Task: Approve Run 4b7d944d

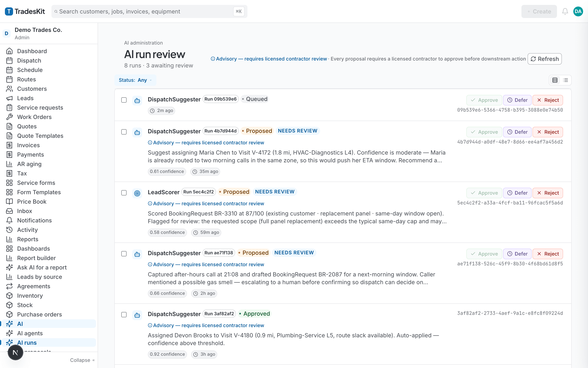Action: click(484, 132)
